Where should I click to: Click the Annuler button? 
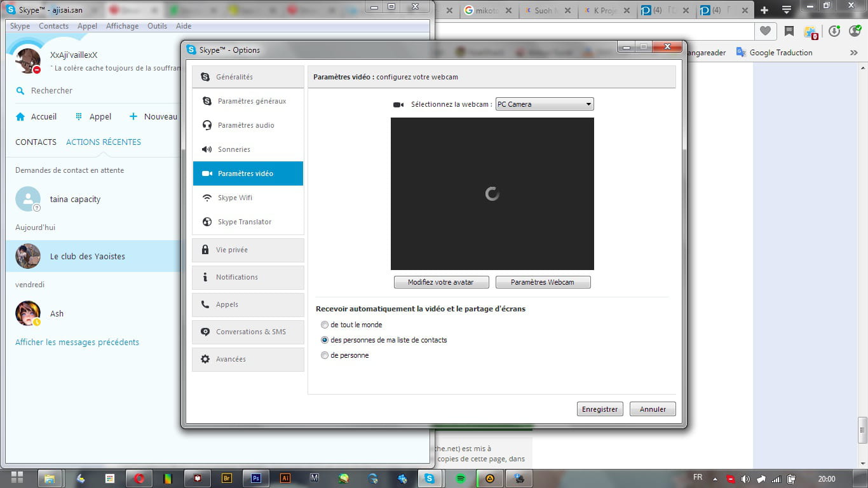[x=653, y=409]
